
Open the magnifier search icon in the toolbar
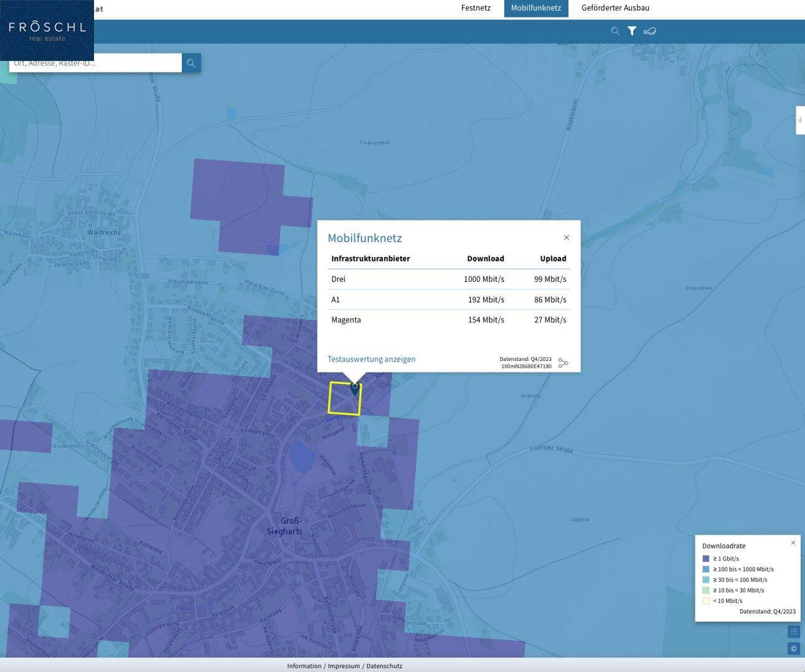point(615,31)
